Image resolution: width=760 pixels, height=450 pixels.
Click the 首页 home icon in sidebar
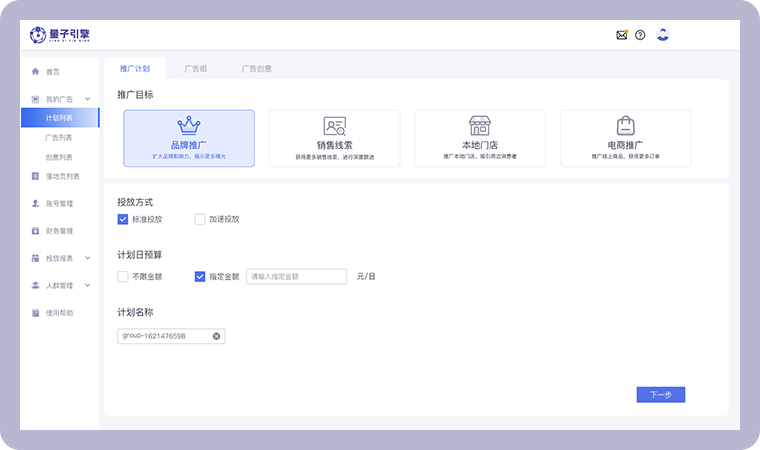pyautogui.click(x=36, y=72)
